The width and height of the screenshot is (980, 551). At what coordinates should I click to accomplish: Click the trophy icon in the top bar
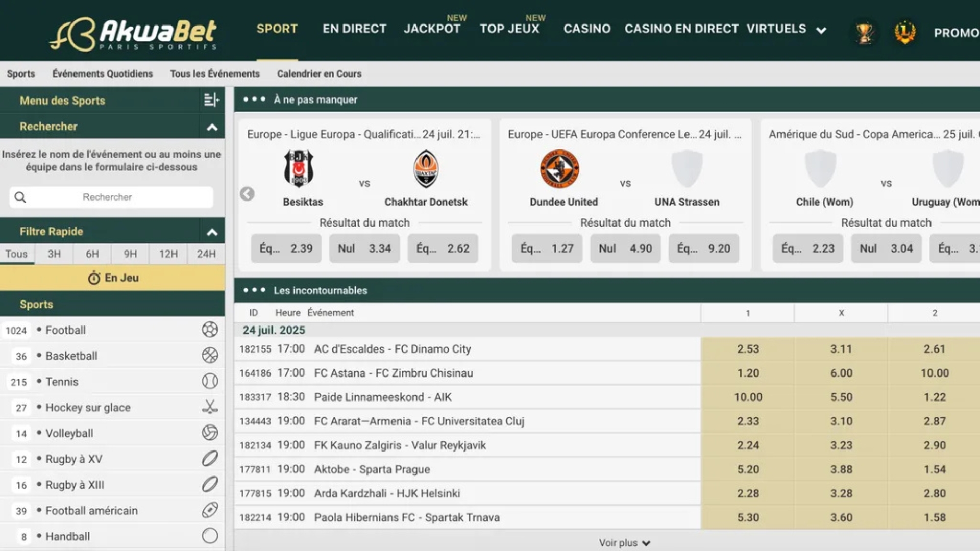pos(865,32)
